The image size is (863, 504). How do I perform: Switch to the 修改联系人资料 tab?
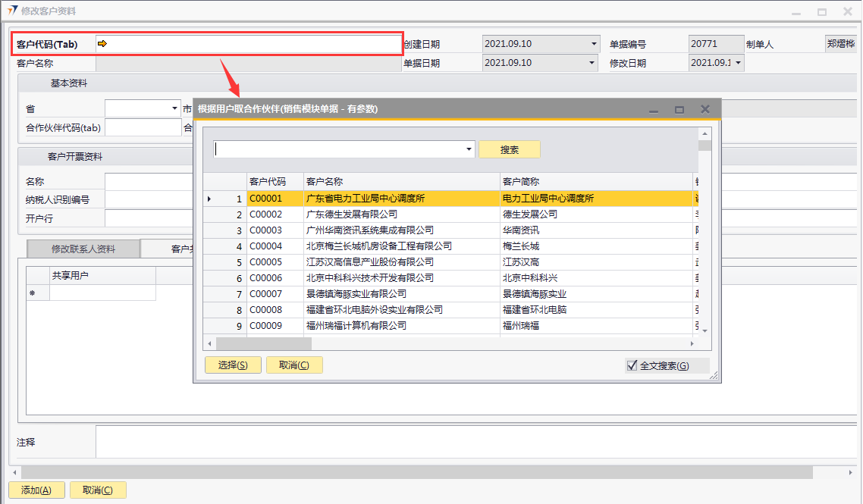click(x=83, y=249)
